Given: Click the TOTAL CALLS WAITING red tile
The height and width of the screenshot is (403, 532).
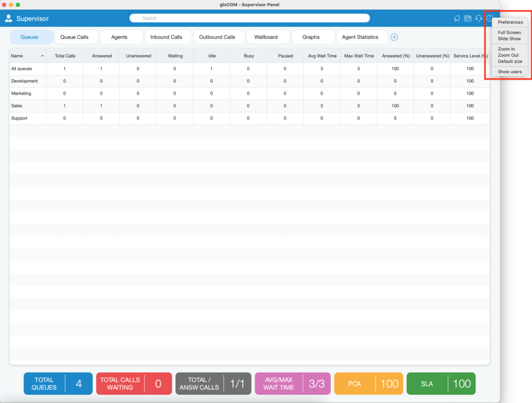Looking at the screenshot, I should pyautogui.click(x=134, y=384).
